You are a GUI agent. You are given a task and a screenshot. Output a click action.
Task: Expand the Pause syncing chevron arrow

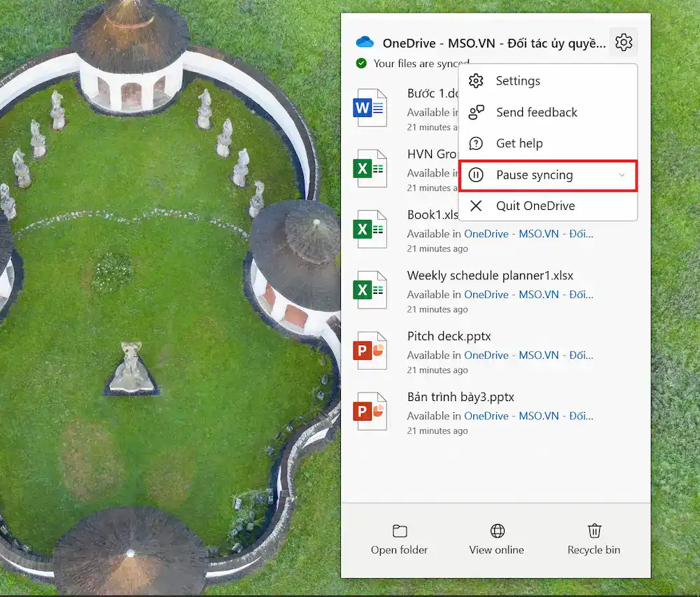click(x=622, y=175)
